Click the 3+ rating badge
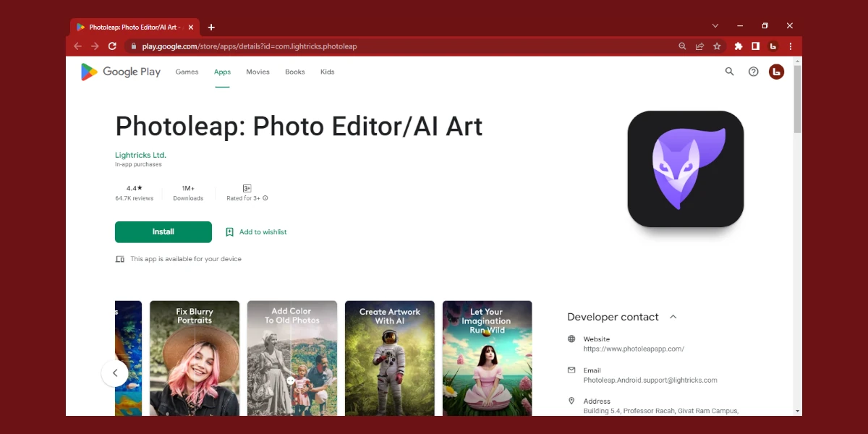Viewport: 868px width, 434px height. coord(247,188)
